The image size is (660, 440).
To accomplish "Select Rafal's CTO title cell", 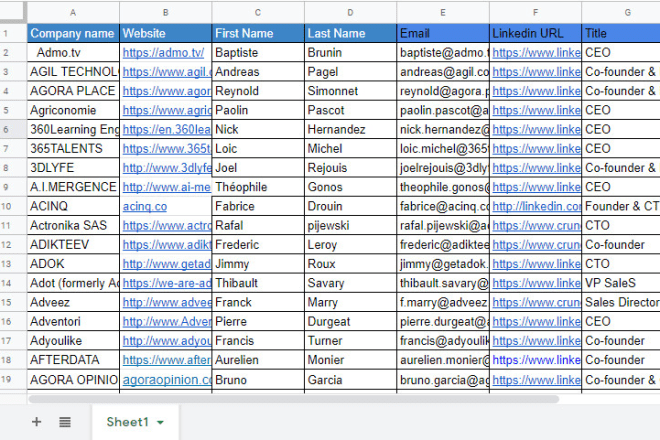I will 621,226.
